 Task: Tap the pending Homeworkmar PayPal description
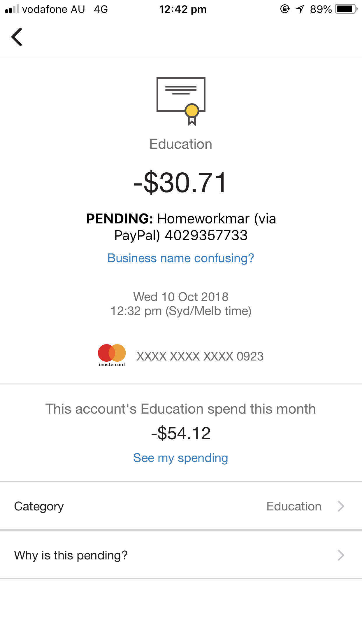pyautogui.click(x=181, y=227)
